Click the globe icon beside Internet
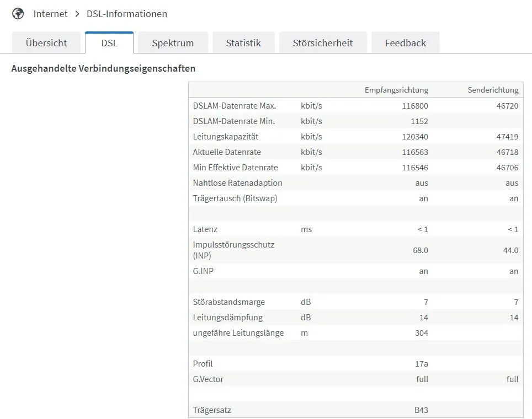 18,14
